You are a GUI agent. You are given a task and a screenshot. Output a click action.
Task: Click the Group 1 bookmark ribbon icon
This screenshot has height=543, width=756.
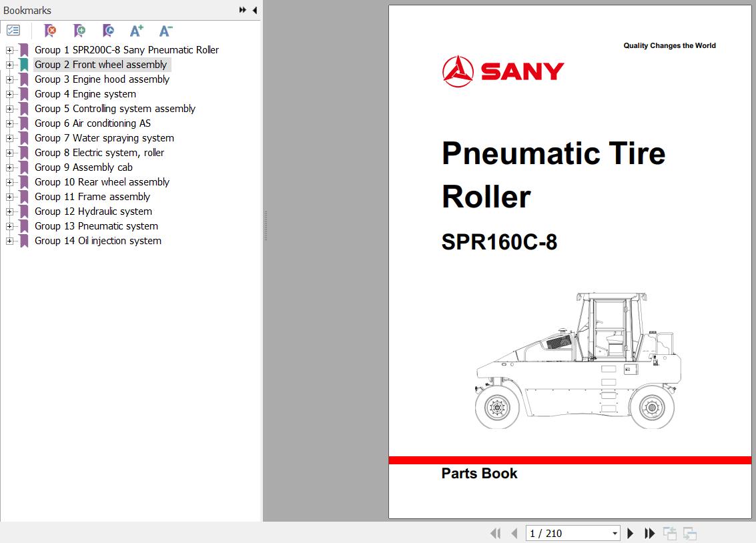click(23, 50)
